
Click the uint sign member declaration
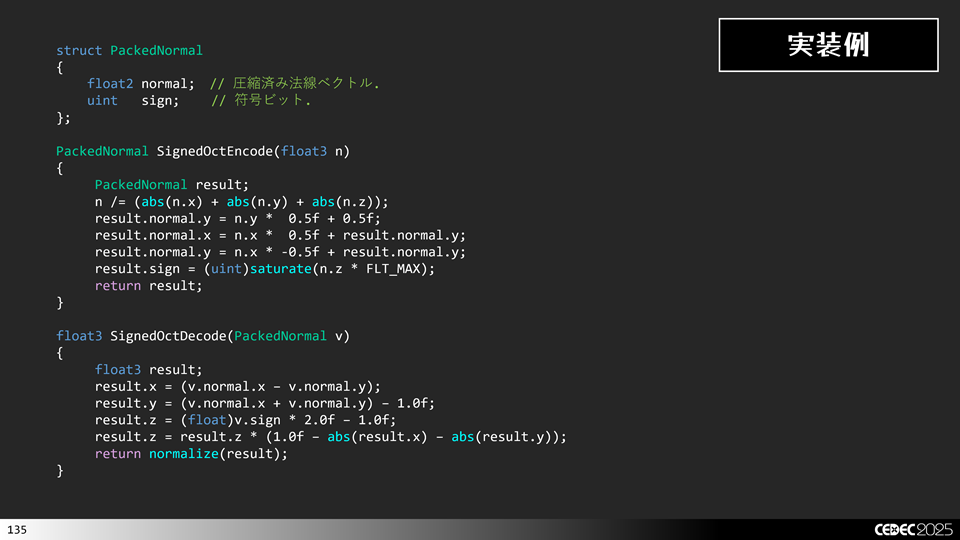(x=133, y=100)
